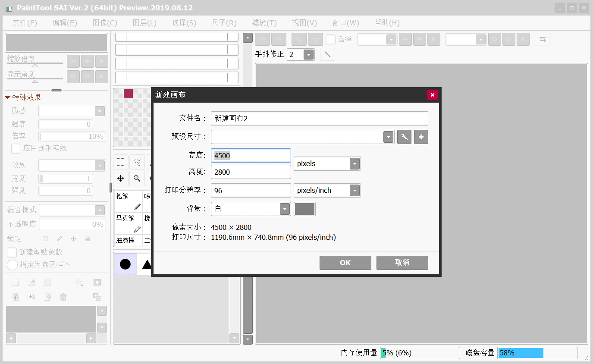Click the delete layer trash can icon
Screen dimensions: 593x364
(63, 297)
